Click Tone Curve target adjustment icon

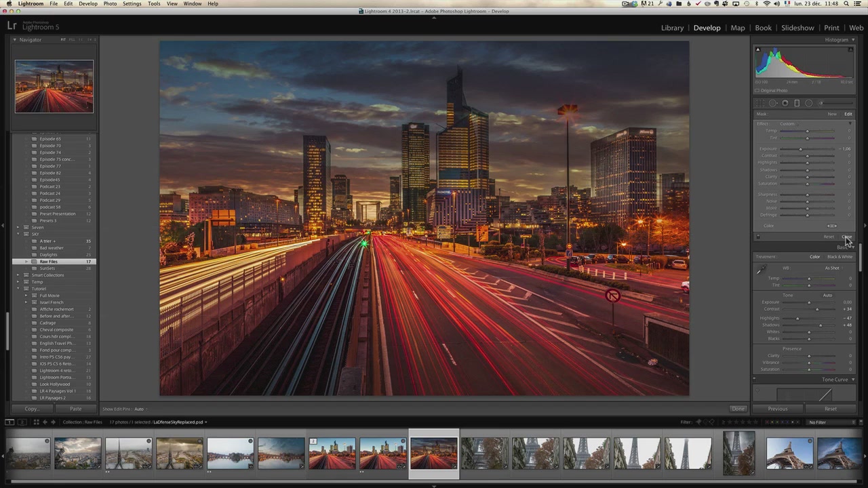tap(757, 390)
